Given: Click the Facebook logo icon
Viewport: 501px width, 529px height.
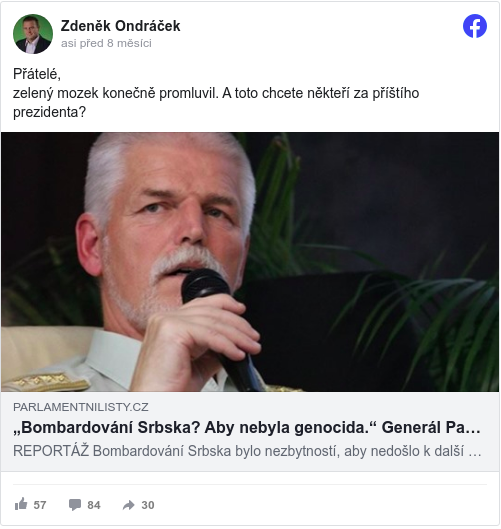Looking at the screenshot, I should [475, 26].
